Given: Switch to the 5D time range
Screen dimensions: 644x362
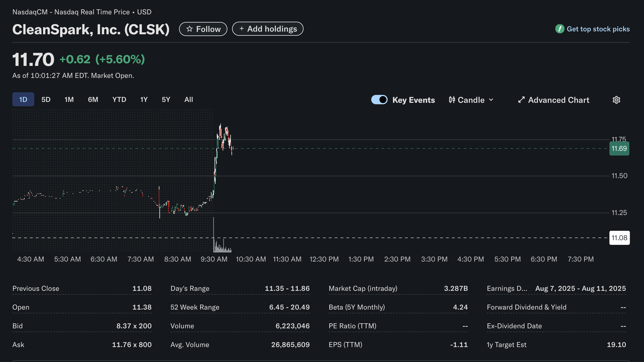Looking at the screenshot, I should point(46,100).
